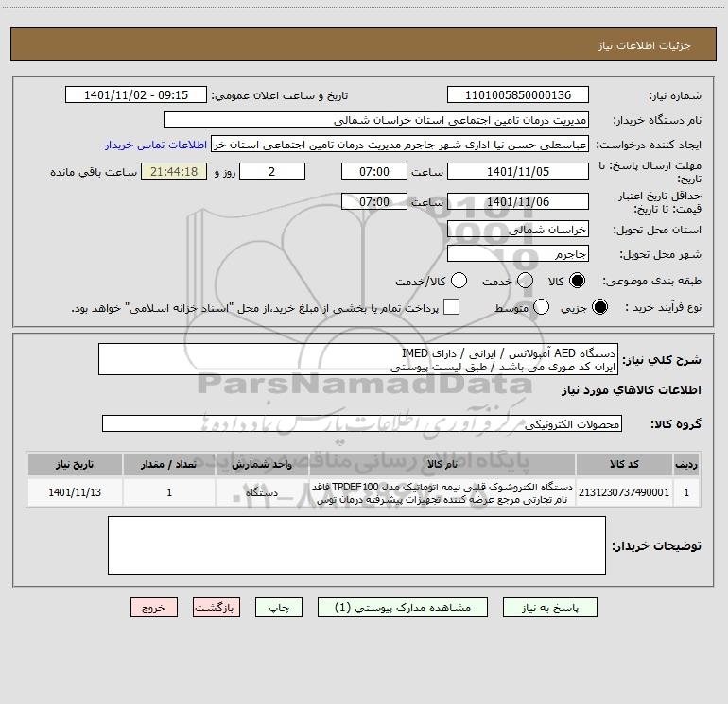The height and width of the screenshot is (704, 728).
Task: Click the remaining time countdown 21:44:18
Action: tap(174, 171)
